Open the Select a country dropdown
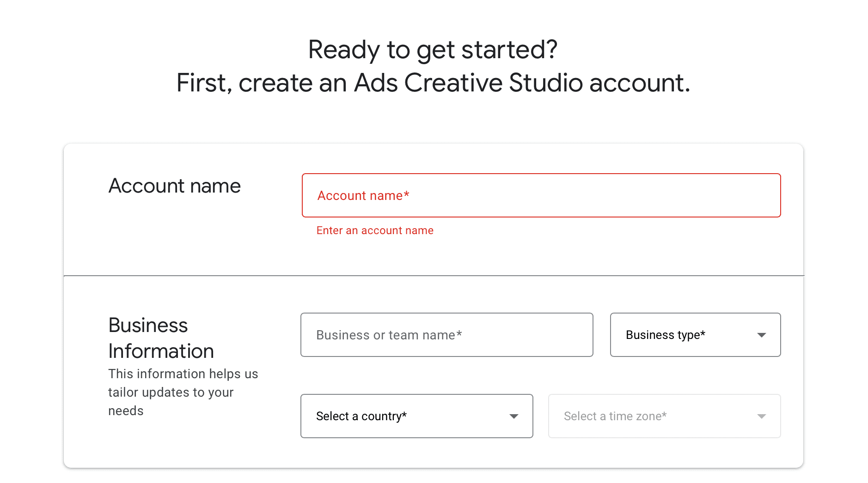Image resolution: width=868 pixels, height=483 pixels. 416,416
